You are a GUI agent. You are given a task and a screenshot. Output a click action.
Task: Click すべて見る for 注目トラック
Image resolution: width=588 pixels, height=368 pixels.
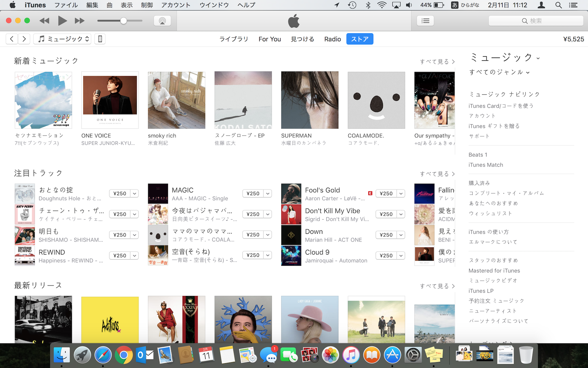click(437, 174)
